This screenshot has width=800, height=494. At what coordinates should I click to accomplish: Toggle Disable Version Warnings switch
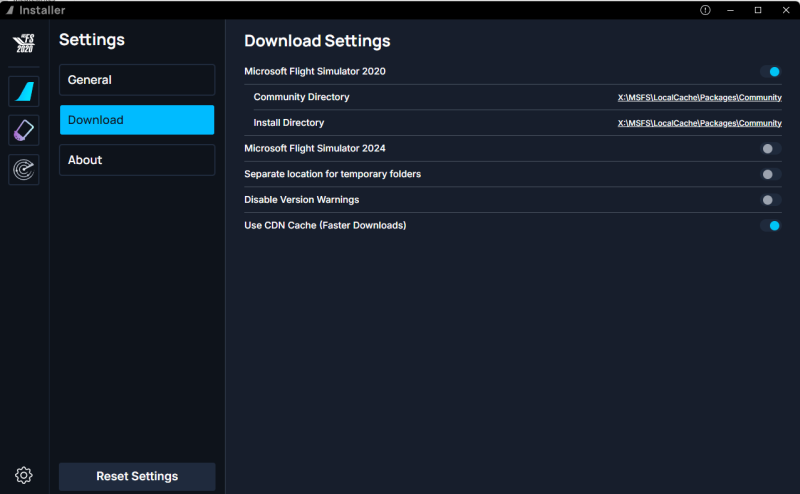point(770,200)
